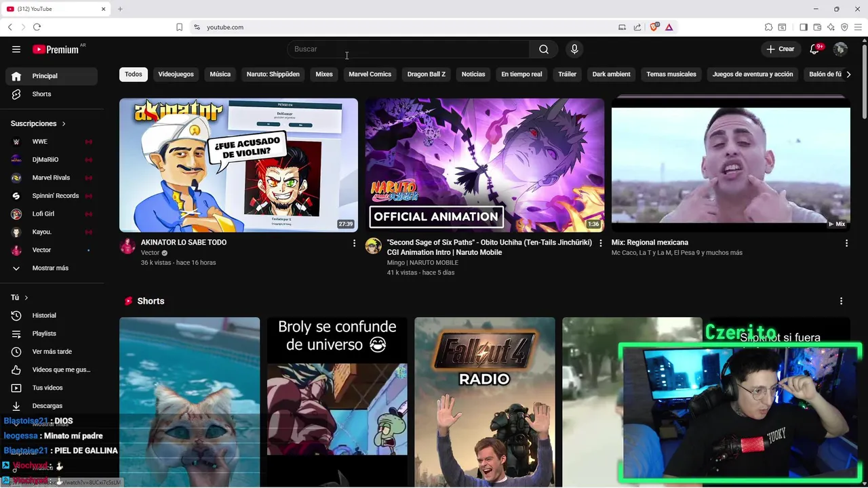Select Juegos de aventura y acción chip
This screenshot has width=868, height=488.
click(x=753, y=75)
